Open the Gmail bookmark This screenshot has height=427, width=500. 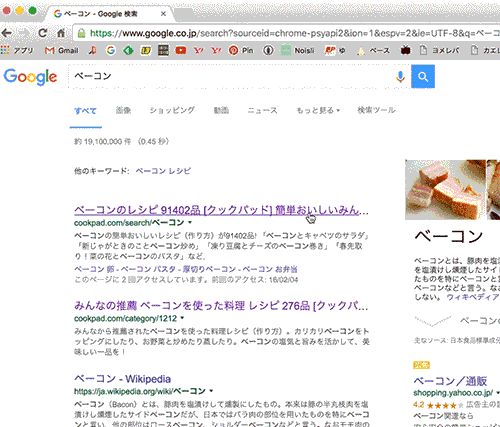[61, 50]
